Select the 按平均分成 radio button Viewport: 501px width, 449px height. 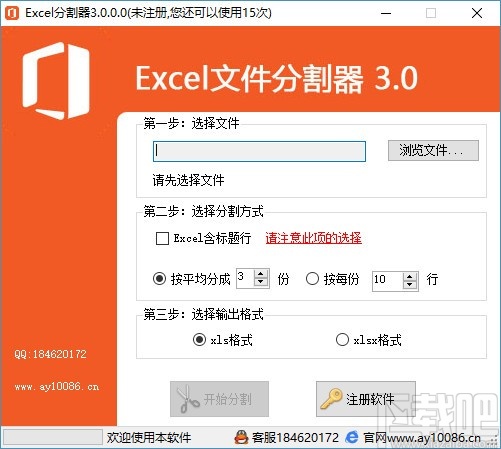pyautogui.click(x=159, y=279)
